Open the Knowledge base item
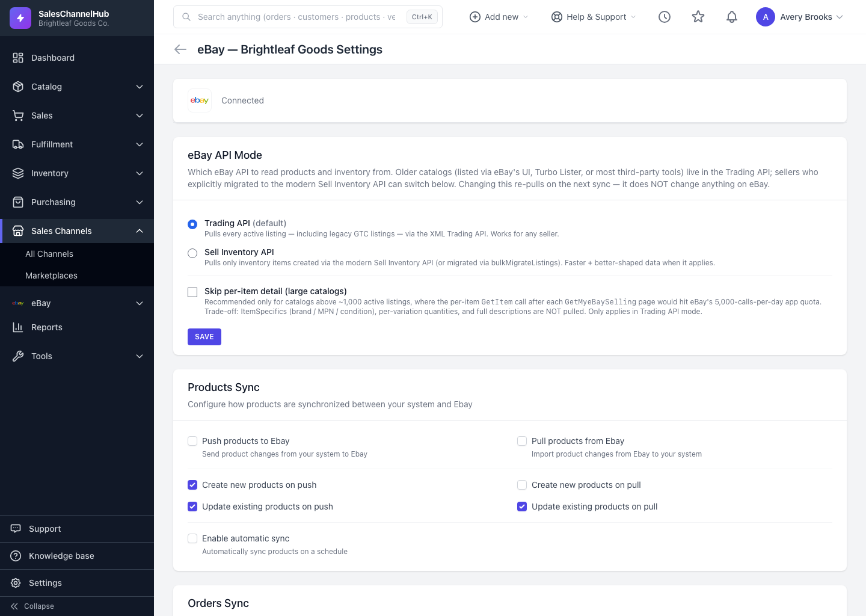 pos(77,556)
